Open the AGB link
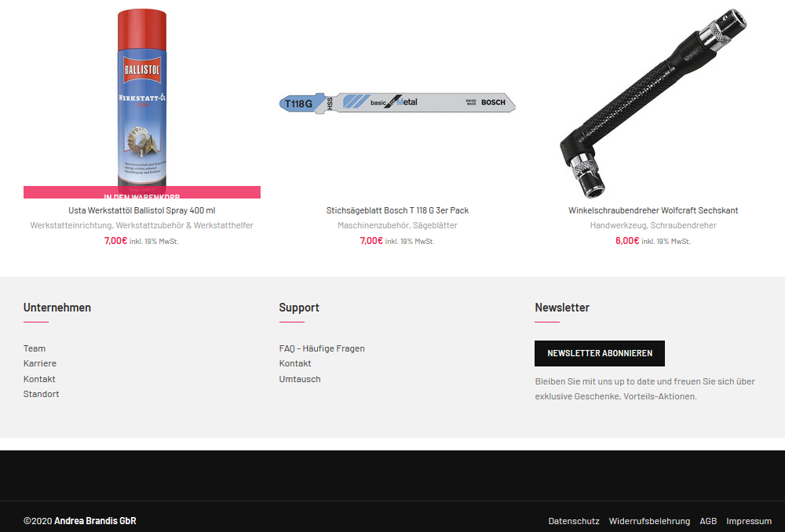The image size is (785, 532). pos(708,521)
